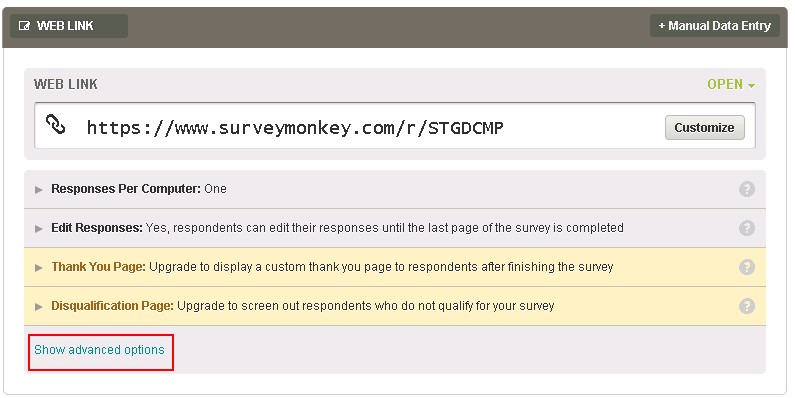Viewport: 795px width, 398px height.
Task: Open help icon for Thank You Page
Action: (746, 267)
